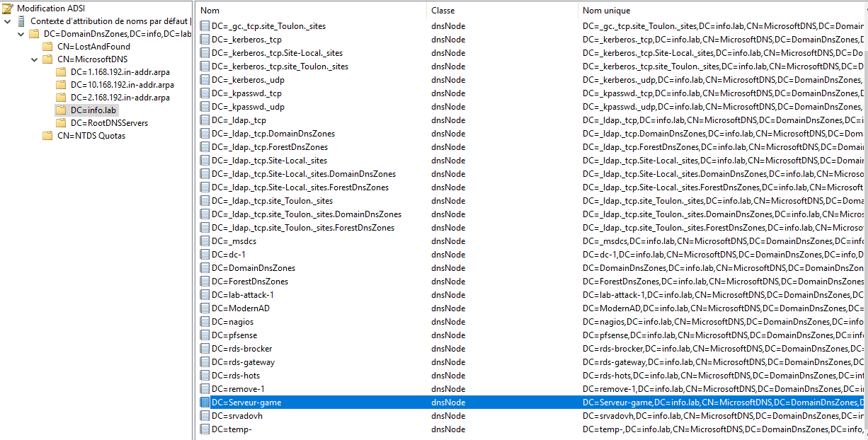
Task: Click the dnsNode icon of DC=_kerberos._udp
Action: click(x=205, y=80)
